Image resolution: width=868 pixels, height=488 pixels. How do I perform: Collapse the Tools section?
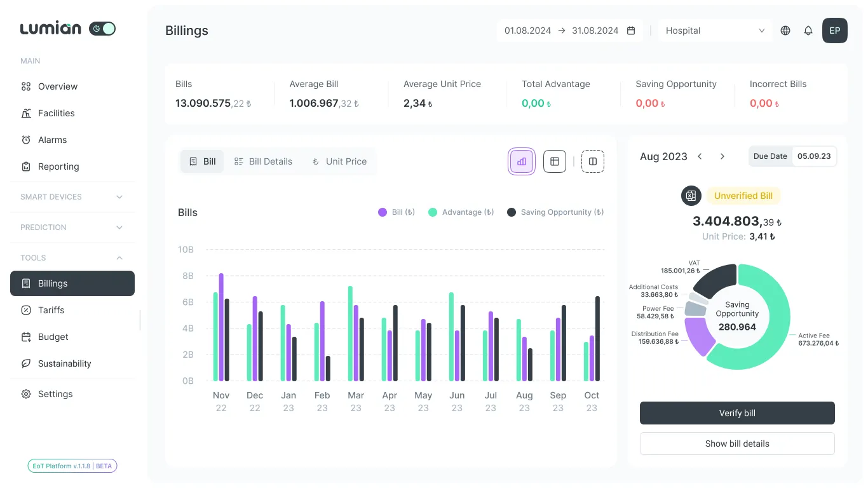pos(72,258)
